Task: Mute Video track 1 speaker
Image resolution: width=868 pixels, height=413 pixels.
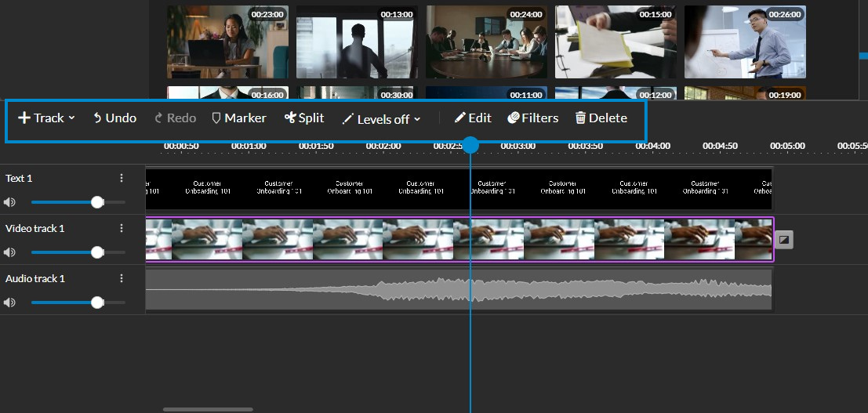Action: click(9, 252)
